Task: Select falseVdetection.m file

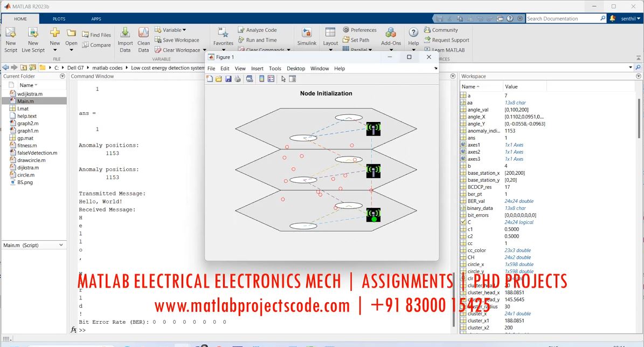Action: click(x=37, y=153)
